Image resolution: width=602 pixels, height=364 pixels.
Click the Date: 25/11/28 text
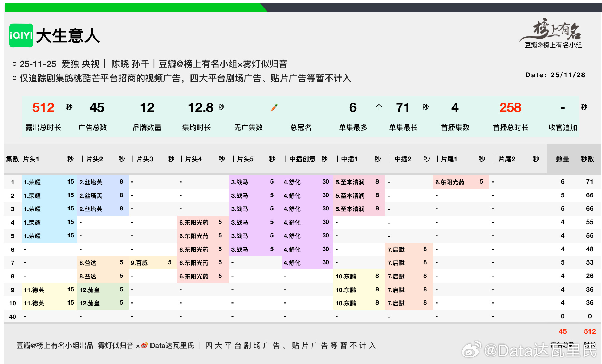tap(555, 75)
